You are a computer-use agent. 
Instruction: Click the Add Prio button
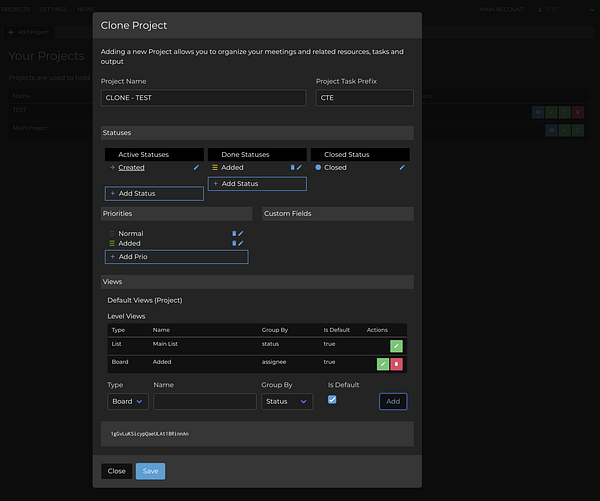click(175, 257)
